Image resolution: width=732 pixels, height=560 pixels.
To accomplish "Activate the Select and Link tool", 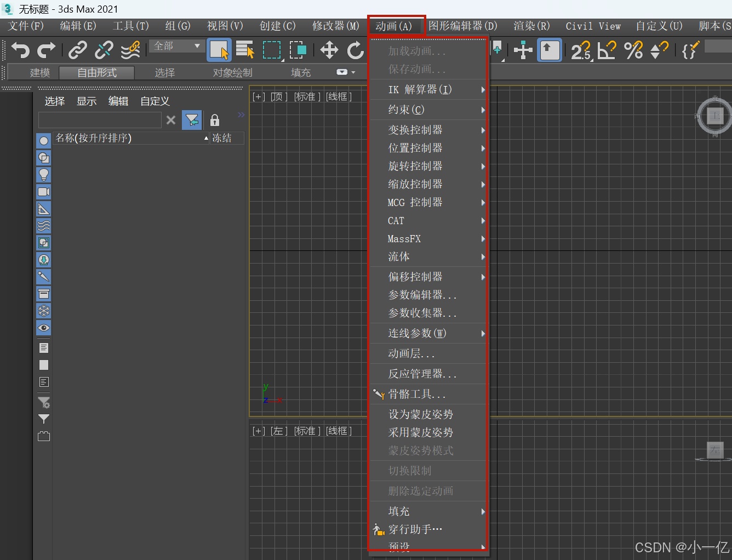I will point(77,50).
